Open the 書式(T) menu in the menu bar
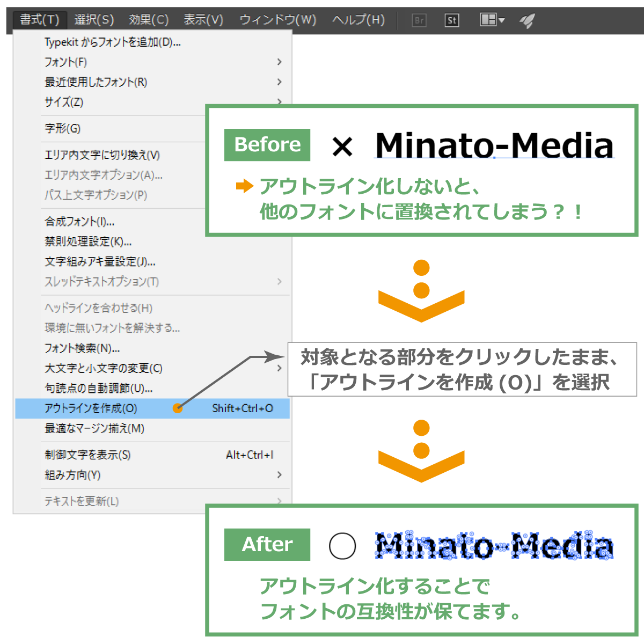 (40, 20)
